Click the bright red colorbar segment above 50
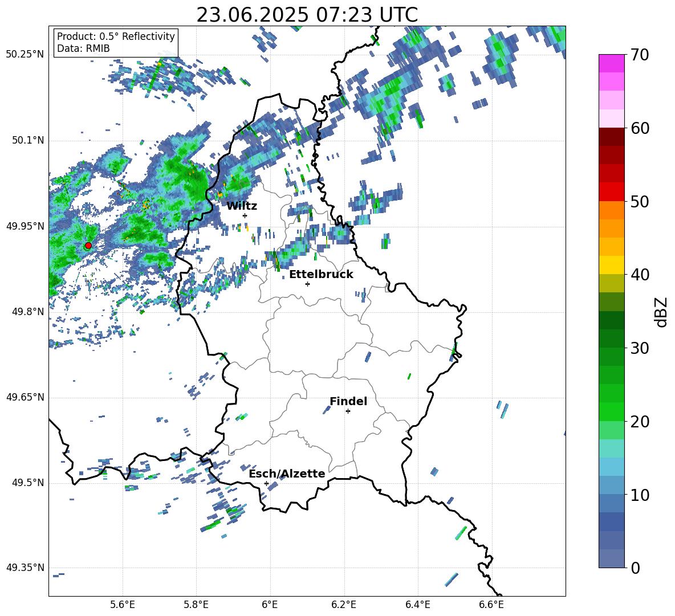675x616 pixels. coord(611,192)
